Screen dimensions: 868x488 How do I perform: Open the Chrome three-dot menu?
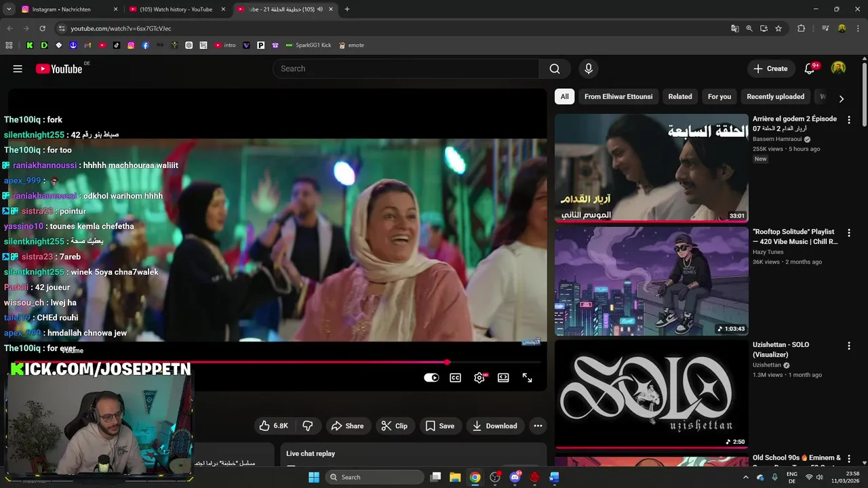[x=858, y=28]
